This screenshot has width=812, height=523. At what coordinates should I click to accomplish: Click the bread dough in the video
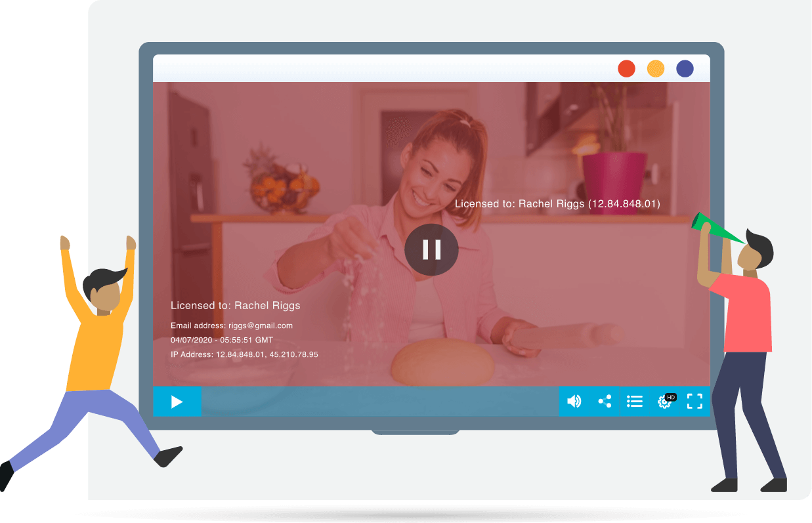(442, 363)
